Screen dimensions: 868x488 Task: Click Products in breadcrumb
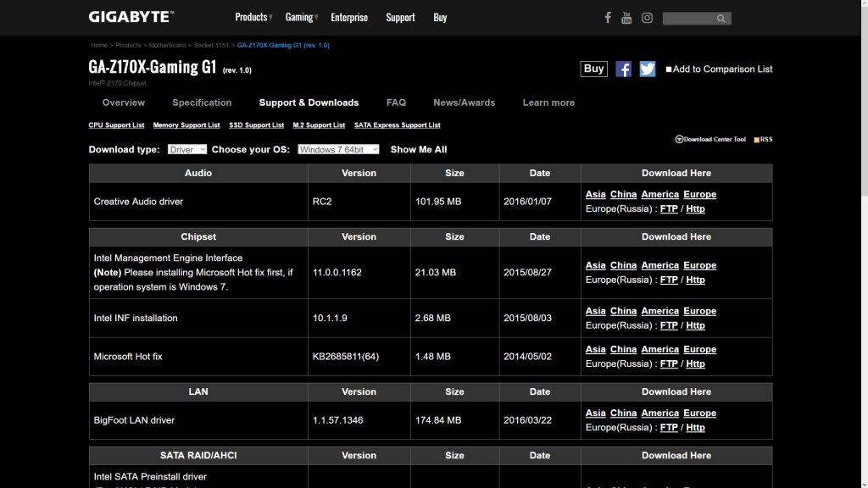pyautogui.click(x=128, y=46)
